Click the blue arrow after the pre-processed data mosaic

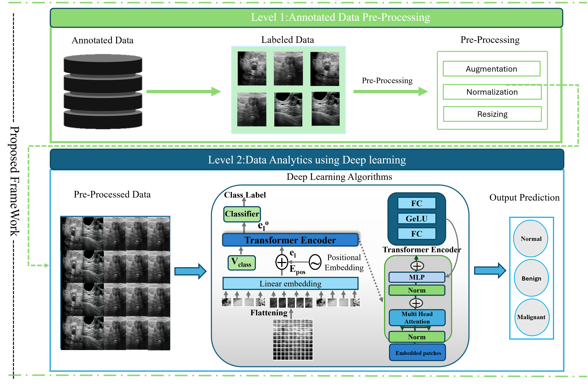(x=190, y=271)
